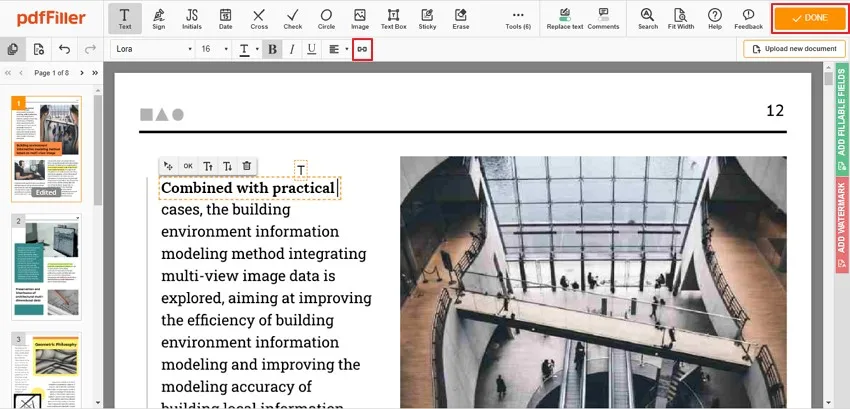Select the Initials tool

[192, 18]
